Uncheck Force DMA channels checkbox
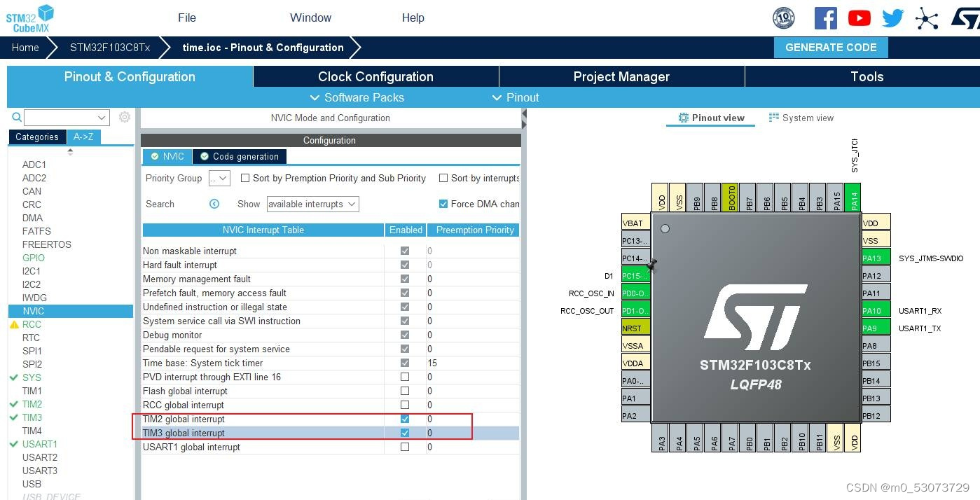Image resolution: width=980 pixels, height=500 pixels. click(x=443, y=204)
